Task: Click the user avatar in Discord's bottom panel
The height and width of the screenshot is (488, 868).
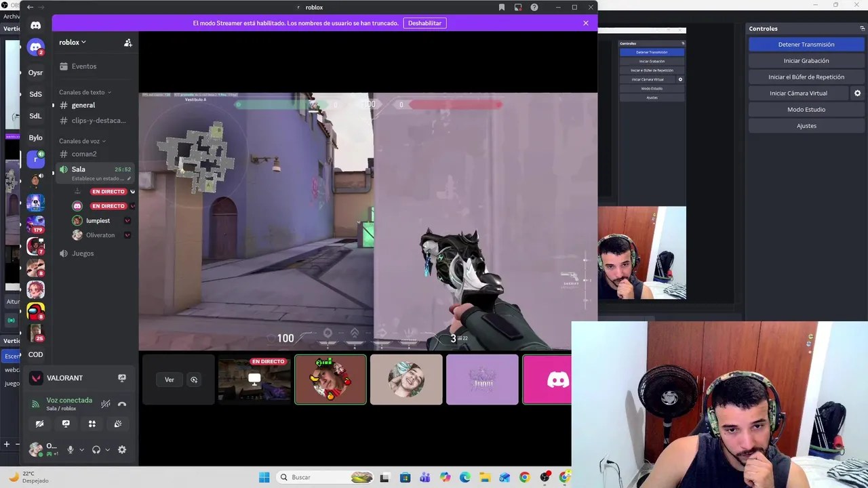Action: point(35,449)
